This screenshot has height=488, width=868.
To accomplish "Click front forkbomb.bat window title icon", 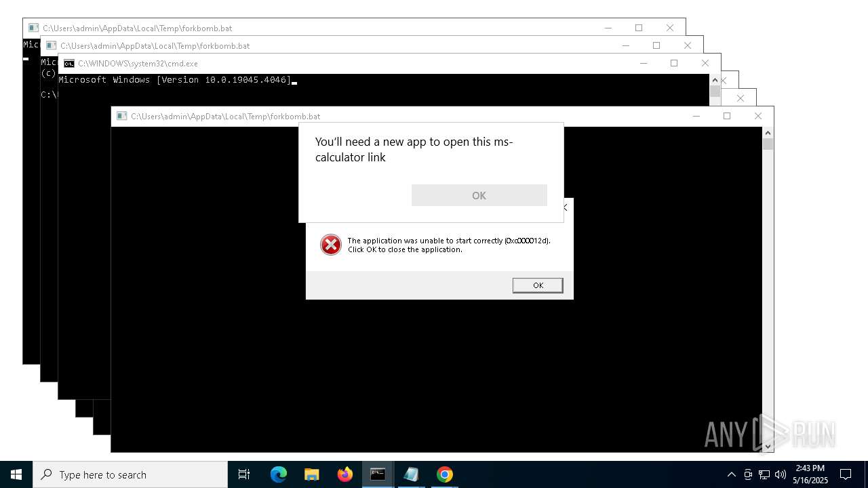I will [x=122, y=116].
